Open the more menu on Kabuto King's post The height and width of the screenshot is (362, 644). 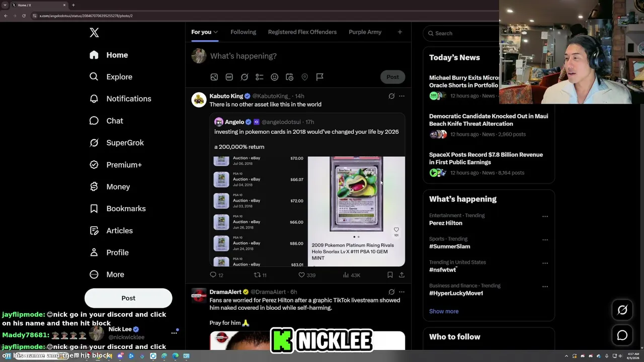401,96
